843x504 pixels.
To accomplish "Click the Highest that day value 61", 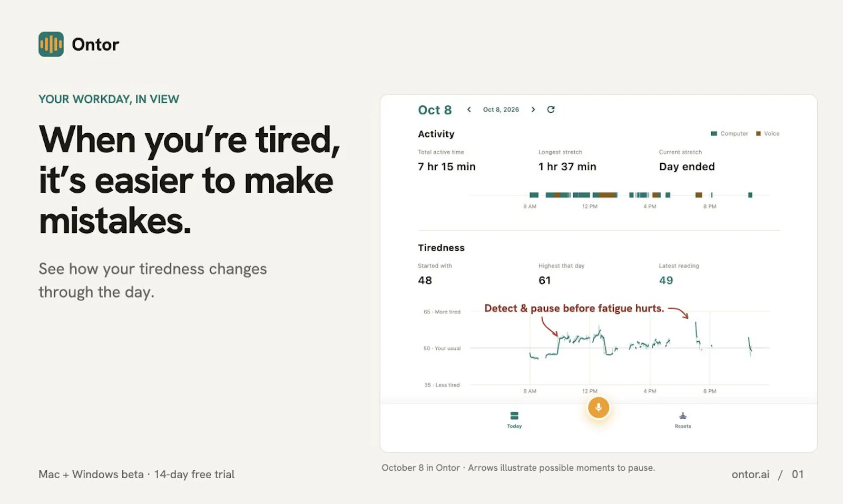I will pos(545,281).
